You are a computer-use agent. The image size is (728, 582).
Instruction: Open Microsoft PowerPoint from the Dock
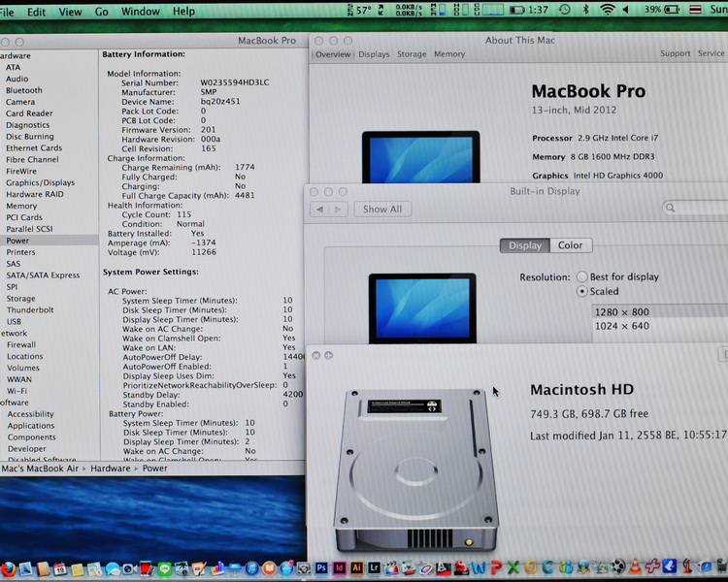(496, 567)
